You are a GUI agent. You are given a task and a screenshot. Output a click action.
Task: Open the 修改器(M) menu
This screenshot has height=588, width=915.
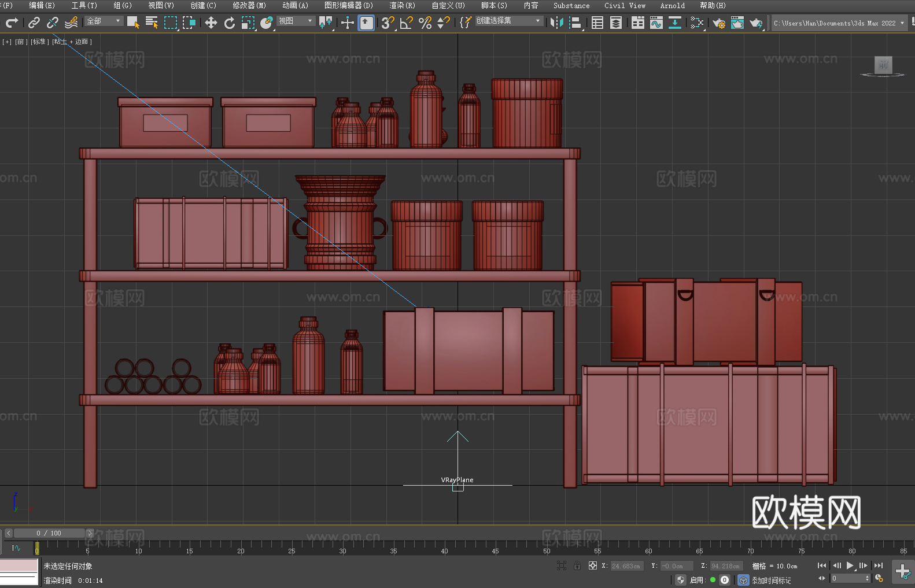point(249,5)
